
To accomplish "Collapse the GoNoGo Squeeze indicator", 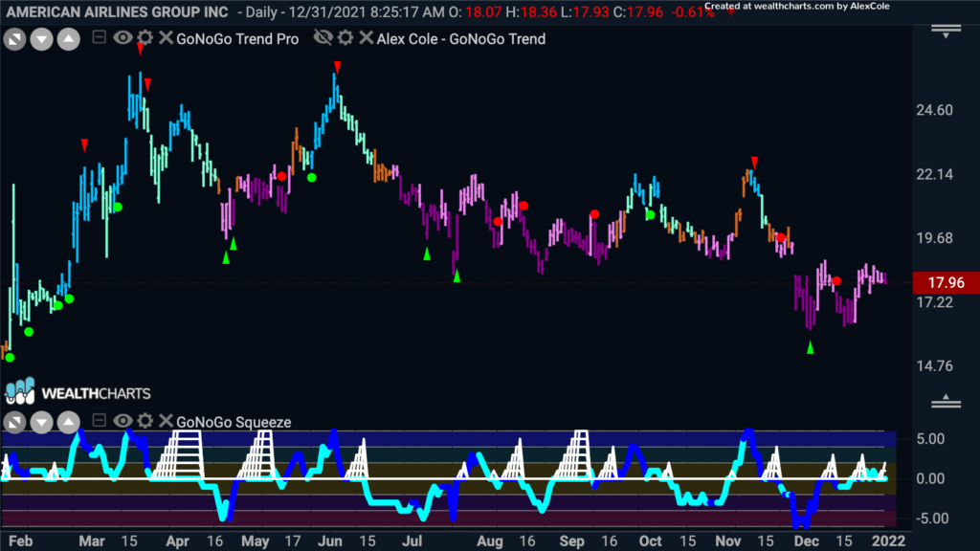I will point(99,421).
